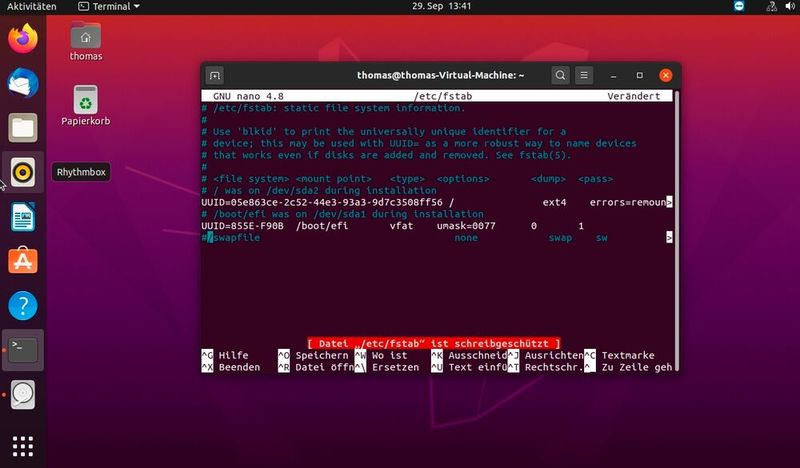Click the ^O Speichern shortcut
The image size is (800, 468).
tap(314, 356)
